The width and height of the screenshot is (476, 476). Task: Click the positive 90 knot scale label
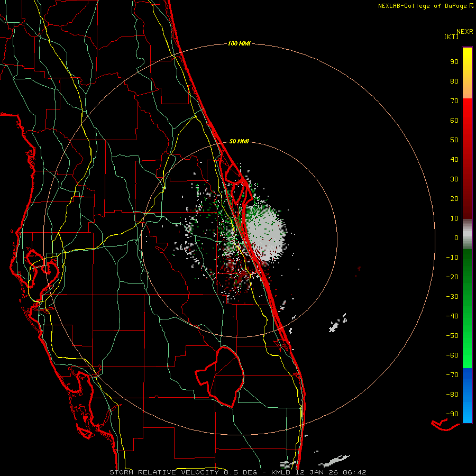[x=454, y=62]
